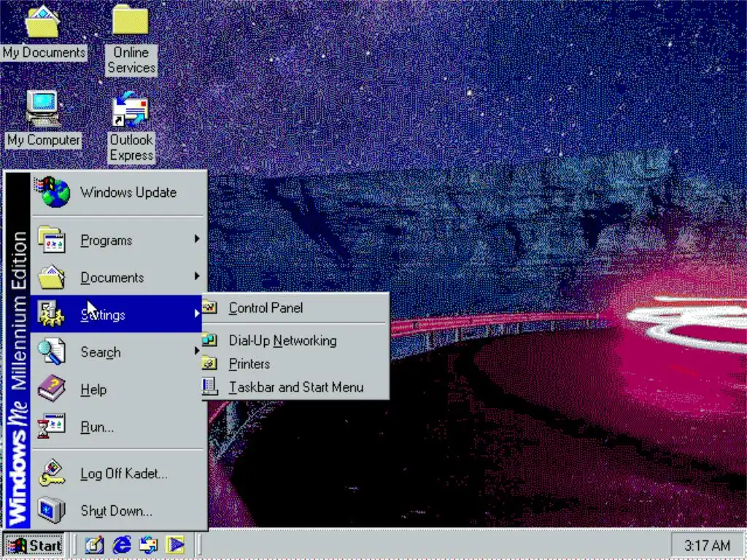Expand the Settings submenu arrow
Viewport: 747px width, 560px height.
(197, 314)
